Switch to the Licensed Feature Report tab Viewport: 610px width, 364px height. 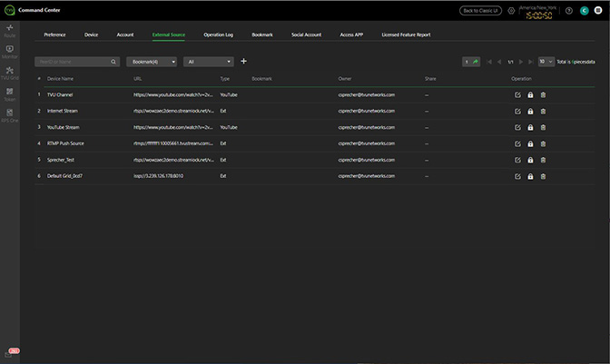pyautogui.click(x=406, y=34)
